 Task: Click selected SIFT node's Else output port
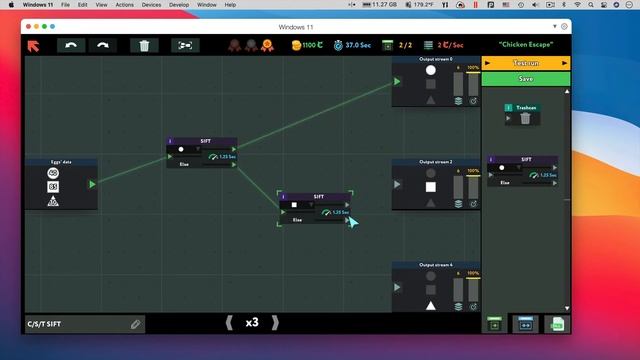[347, 220]
